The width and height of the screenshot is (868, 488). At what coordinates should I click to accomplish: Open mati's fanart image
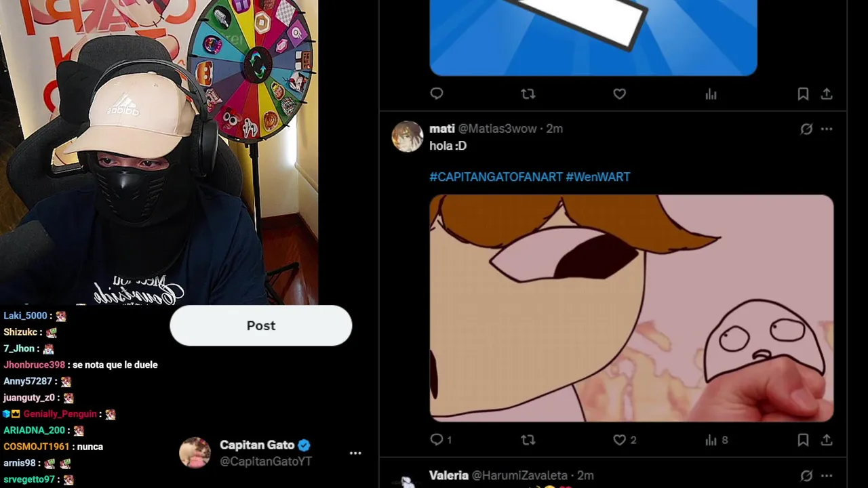[x=631, y=308]
